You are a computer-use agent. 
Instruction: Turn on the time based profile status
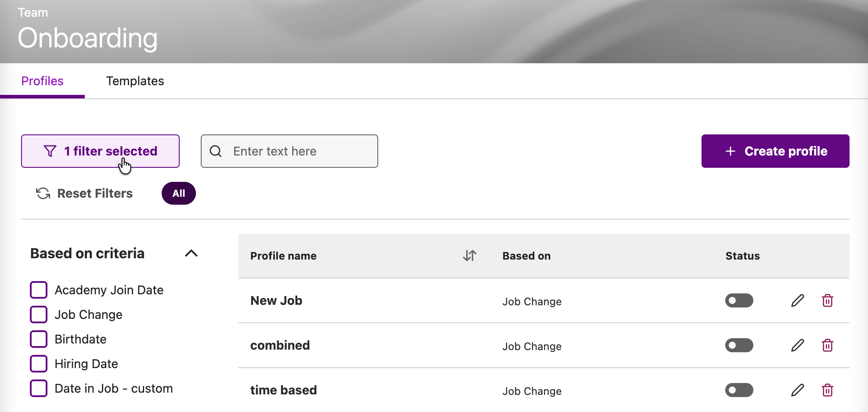739,390
